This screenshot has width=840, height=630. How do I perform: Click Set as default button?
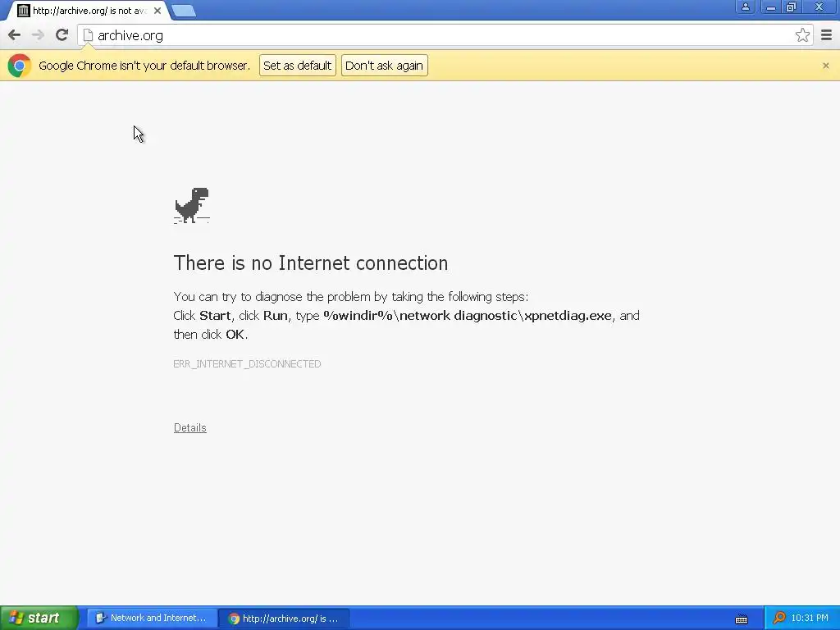297,66
